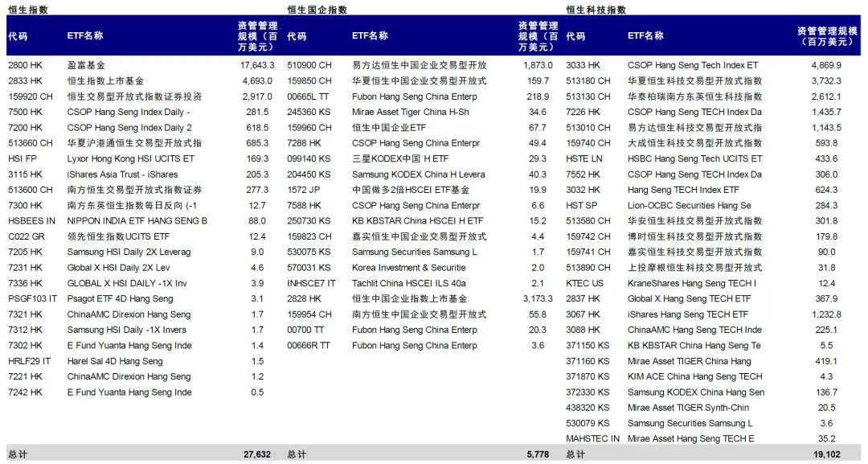Click the 27,632 total value

point(257,454)
